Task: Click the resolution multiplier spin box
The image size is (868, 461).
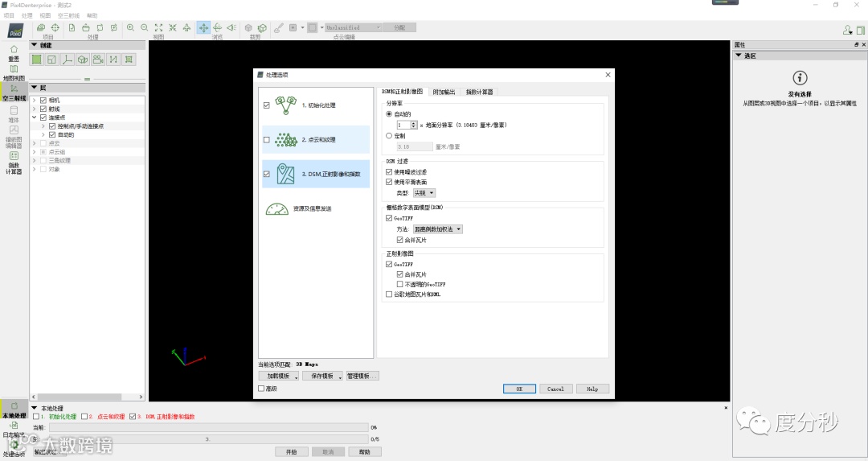Action: click(x=407, y=126)
